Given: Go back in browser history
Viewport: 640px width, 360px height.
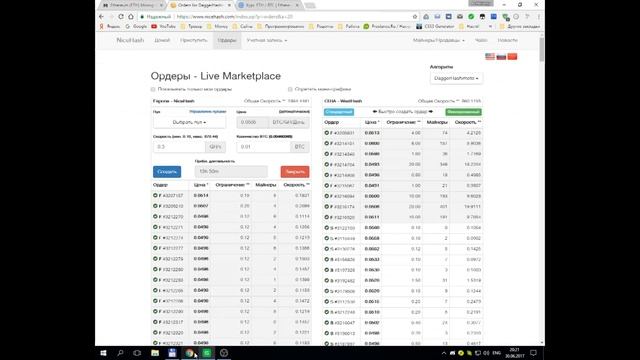Looking at the screenshot, I should (102, 17).
